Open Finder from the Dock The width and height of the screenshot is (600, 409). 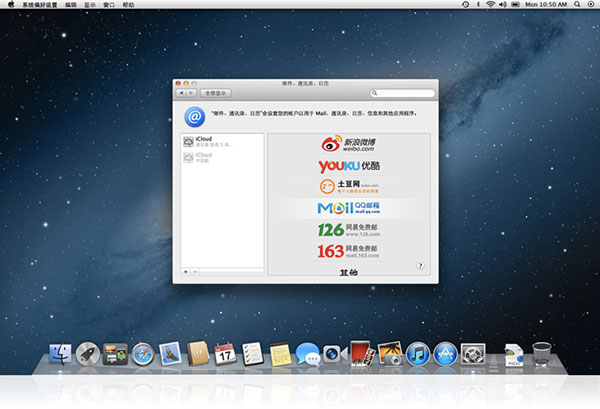coord(60,354)
